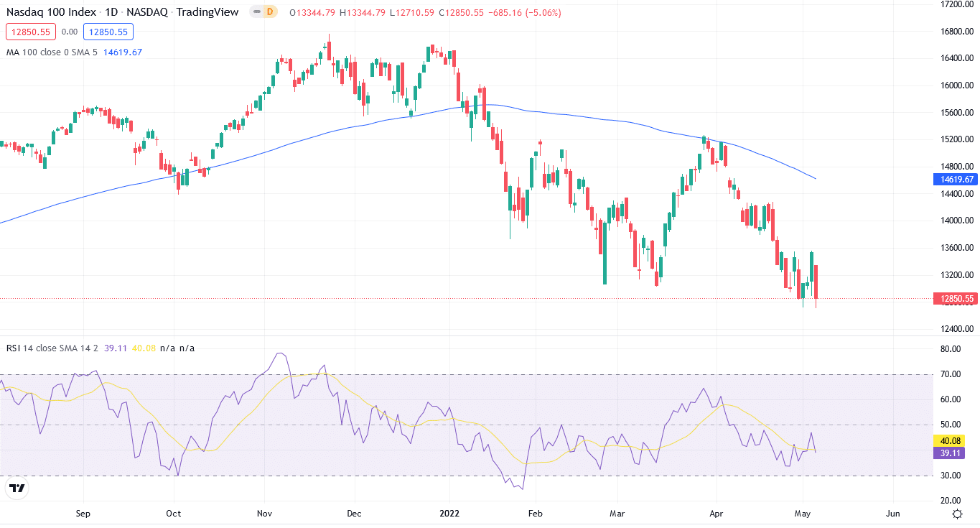Select the MA 100 close indicator legend
Screen dimensions: 980x528
(52, 52)
